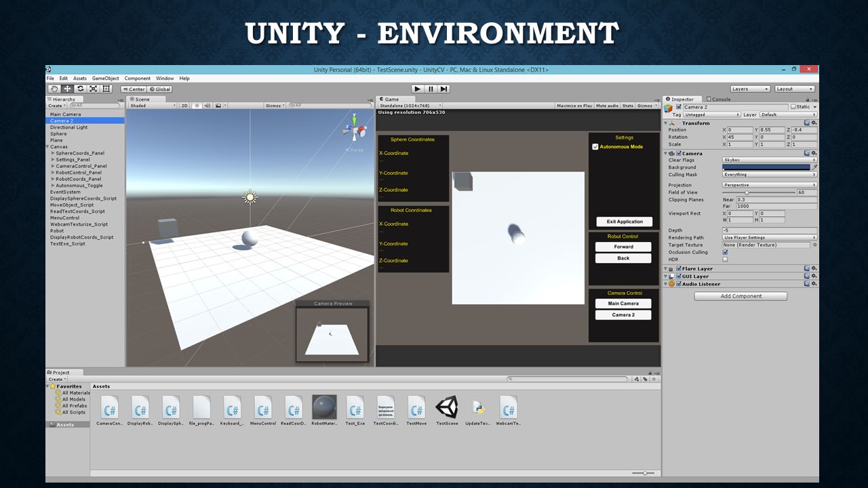Viewport: 868px width, 488px height.
Task: Enable the HDR checkbox
Action: (x=725, y=259)
